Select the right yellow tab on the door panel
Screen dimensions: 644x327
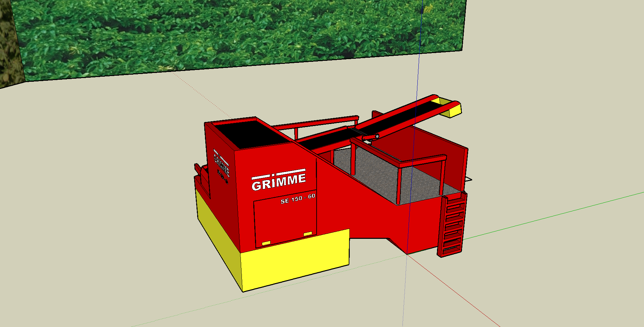click(308, 234)
